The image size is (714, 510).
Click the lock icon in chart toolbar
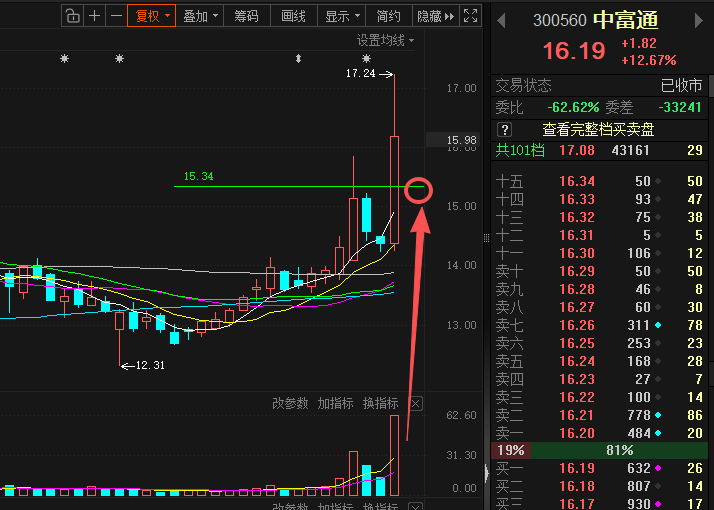[72, 16]
